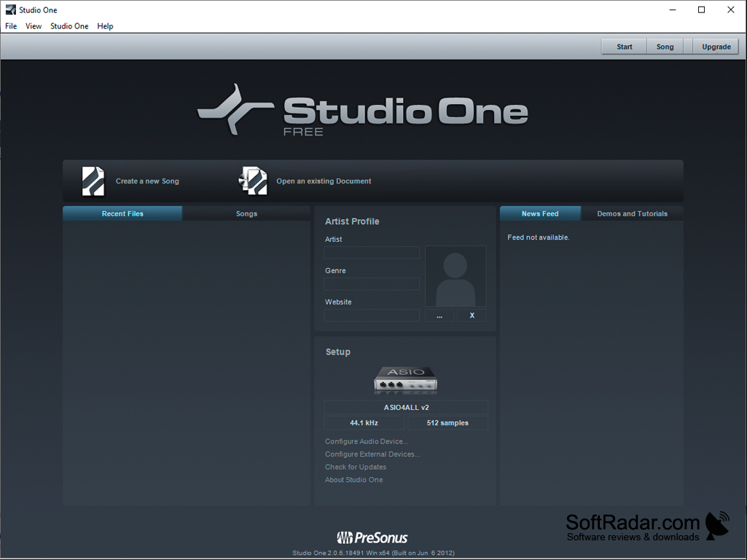Click the Create a new Song label
This screenshot has width=747, height=560.
click(147, 181)
